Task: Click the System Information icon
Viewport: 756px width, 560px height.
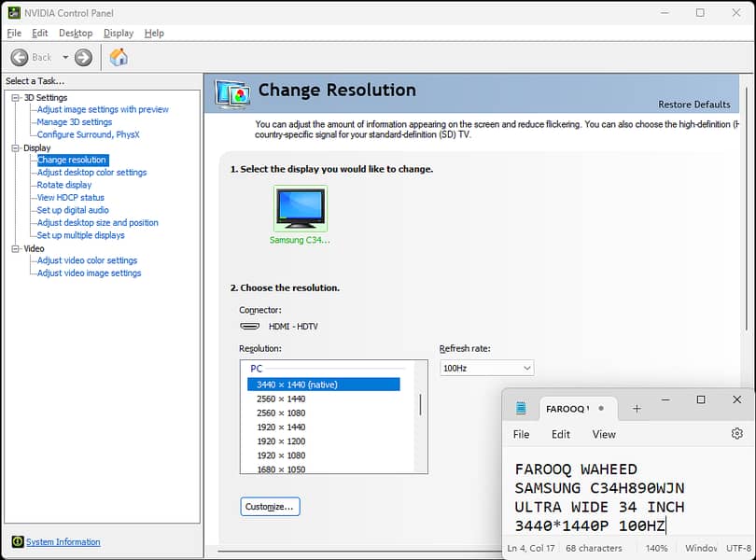Action: pyautogui.click(x=18, y=541)
